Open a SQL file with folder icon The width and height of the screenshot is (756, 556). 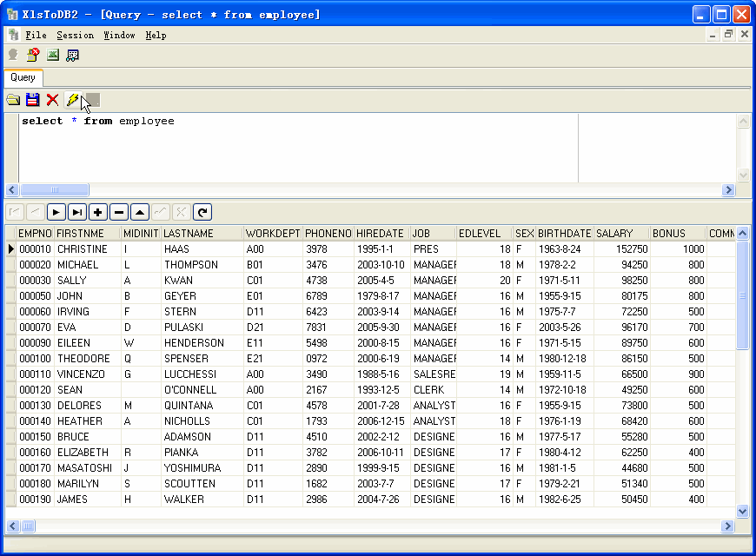point(14,100)
